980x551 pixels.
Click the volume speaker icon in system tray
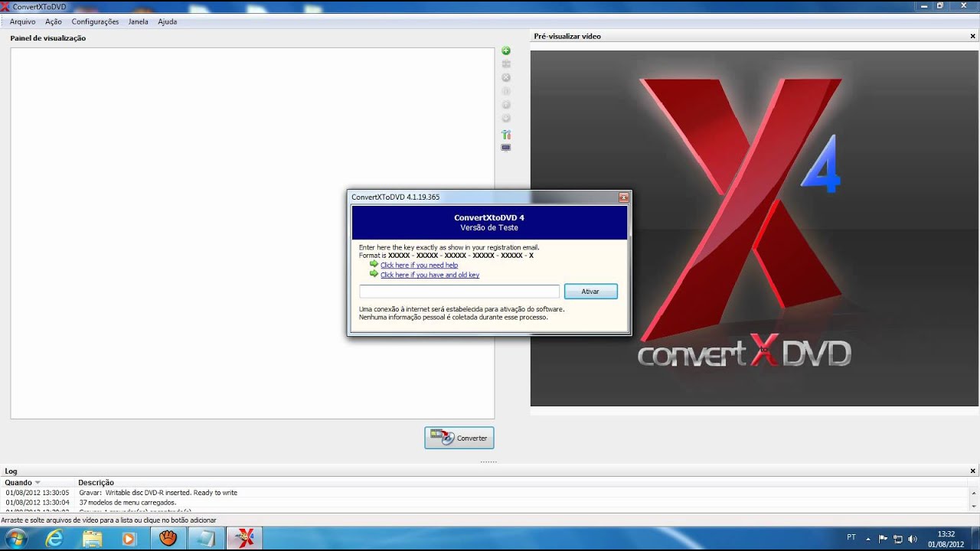[x=912, y=539]
